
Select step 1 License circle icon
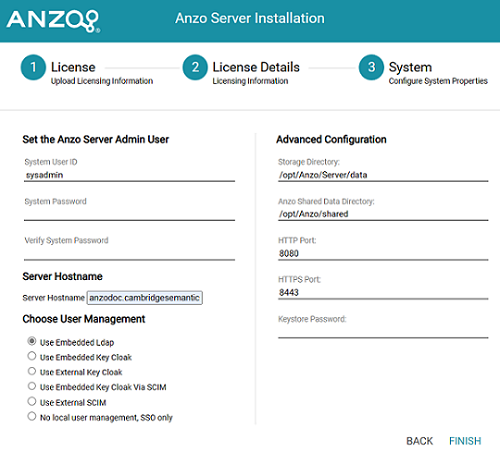[33, 67]
